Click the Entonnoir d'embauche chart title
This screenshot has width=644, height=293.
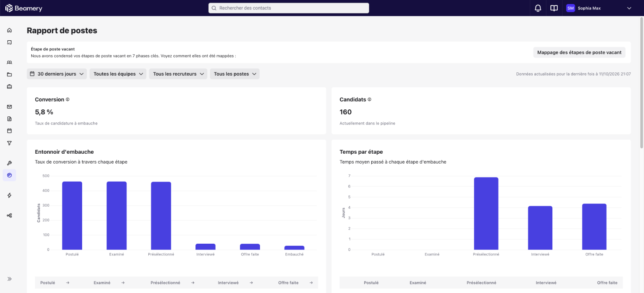pyautogui.click(x=64, y=152)
